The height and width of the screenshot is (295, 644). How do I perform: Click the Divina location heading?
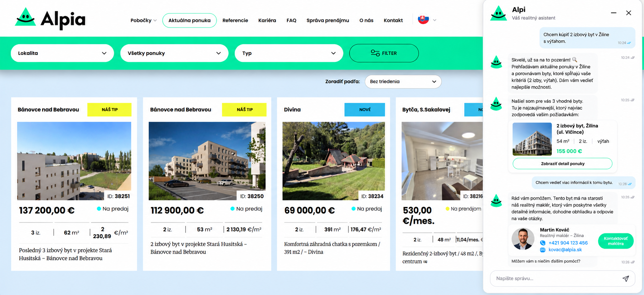tap(292, 109)
